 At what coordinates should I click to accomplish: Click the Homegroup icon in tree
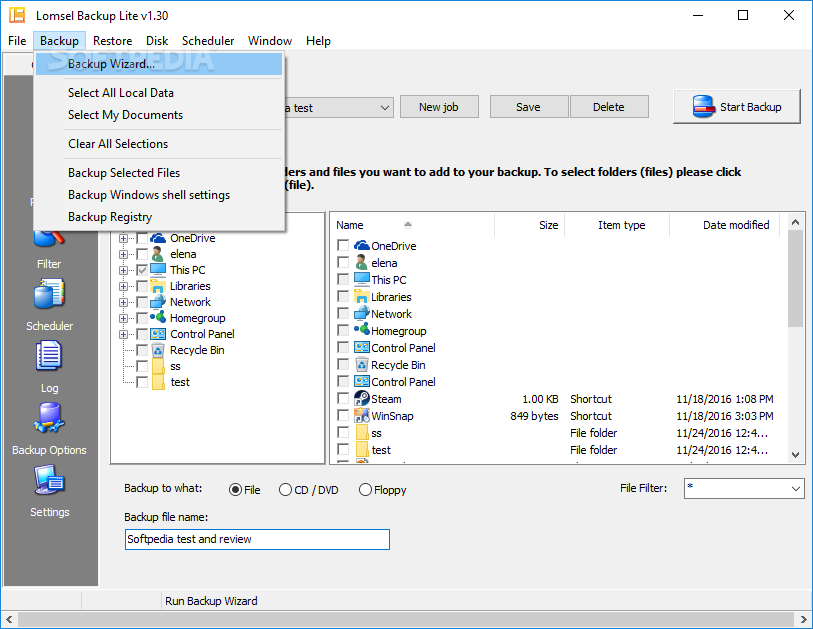click(x=158, y=317)
